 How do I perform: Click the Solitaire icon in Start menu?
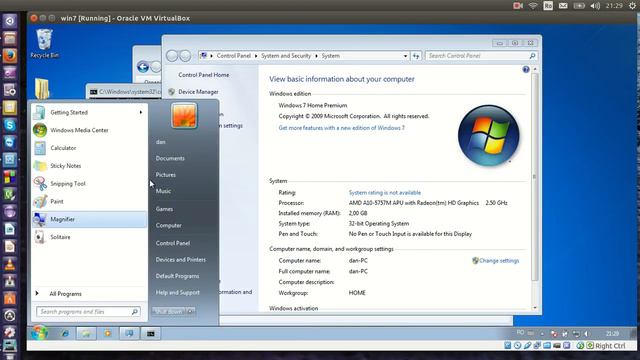pos(40,237)
